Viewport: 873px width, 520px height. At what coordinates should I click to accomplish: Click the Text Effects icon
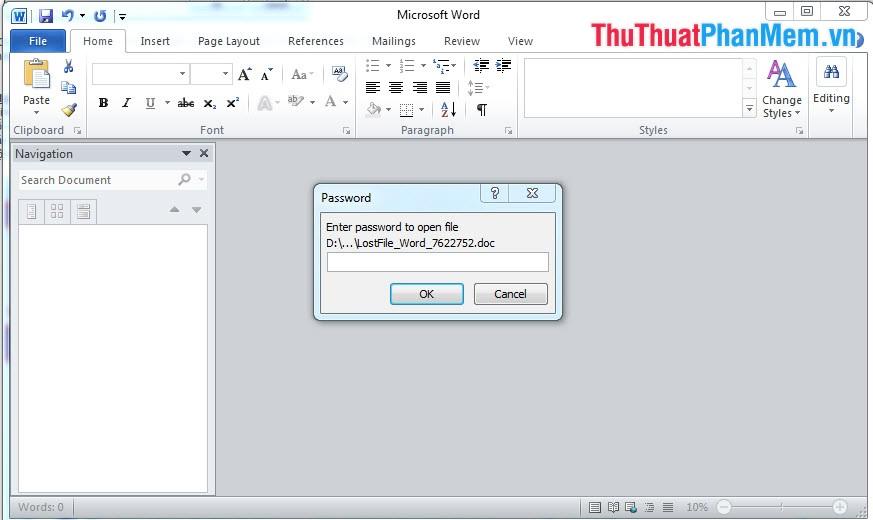264,103
